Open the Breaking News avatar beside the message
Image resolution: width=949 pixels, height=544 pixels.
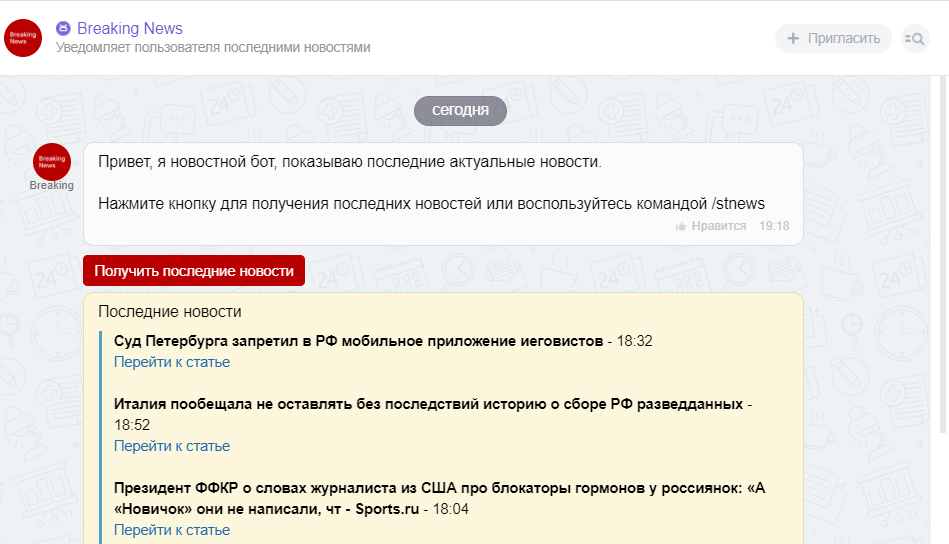(52, 161)
